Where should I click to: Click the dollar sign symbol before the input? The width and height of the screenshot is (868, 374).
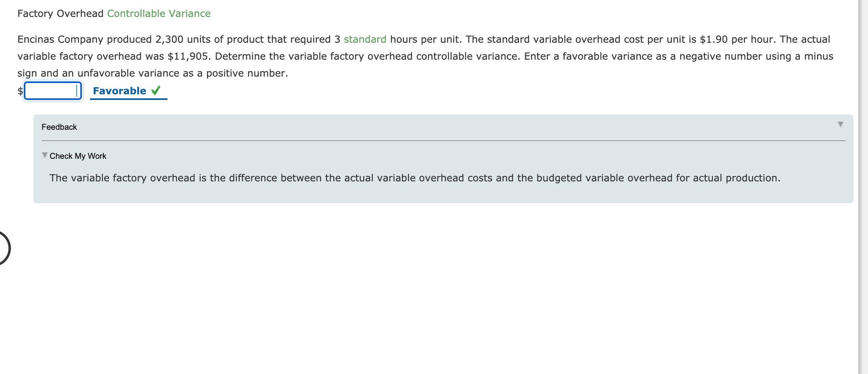pyautogui.click(x=20, y=91)
